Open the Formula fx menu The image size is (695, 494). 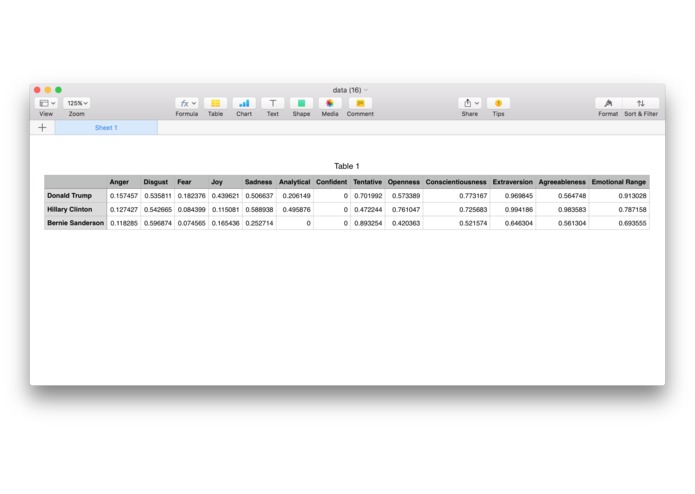(x=187, y=103)
